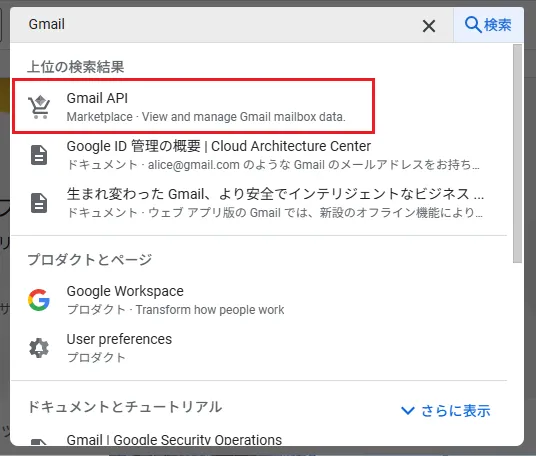The height and width of the screenshot is (456, 536).
Task: Click the 上位の検索結果 section heading
Action: 76,66
